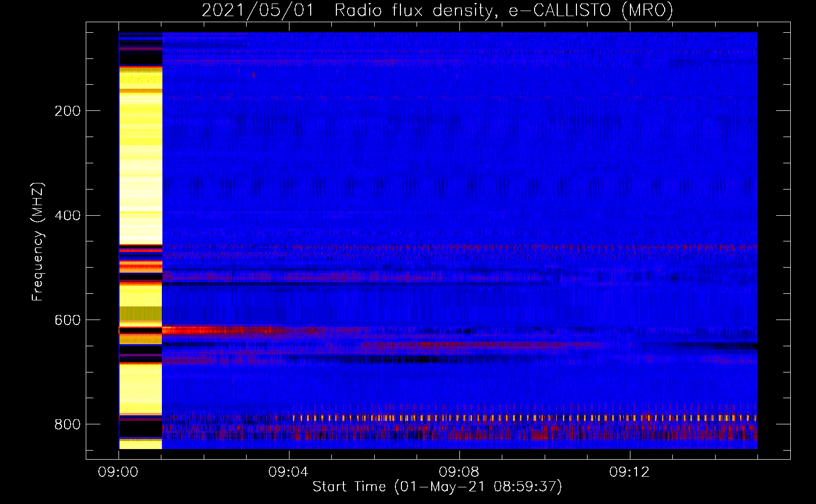Click the "Frequency (MHZ)" axis label
This screenshot has width=816, height=504.
pyautogui.click(x=38, y=242)
